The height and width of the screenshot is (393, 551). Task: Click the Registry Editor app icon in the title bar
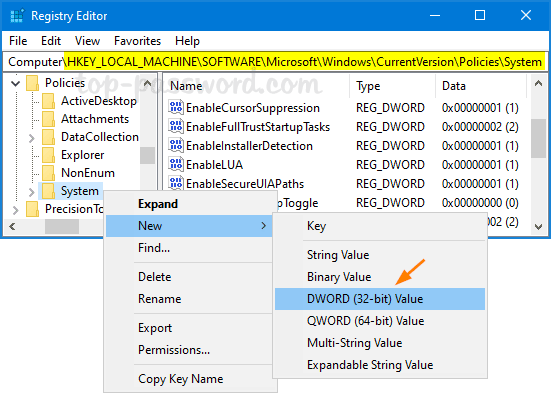[x=17, y=16]
